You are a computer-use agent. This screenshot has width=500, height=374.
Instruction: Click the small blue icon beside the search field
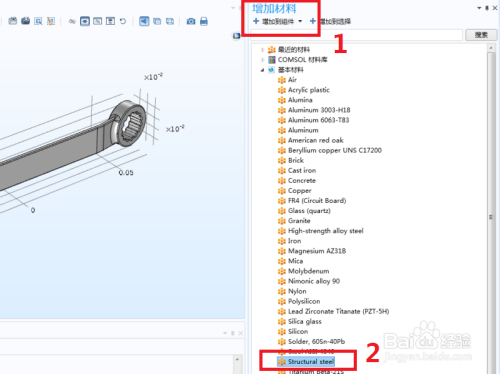(x=237, y=35)
